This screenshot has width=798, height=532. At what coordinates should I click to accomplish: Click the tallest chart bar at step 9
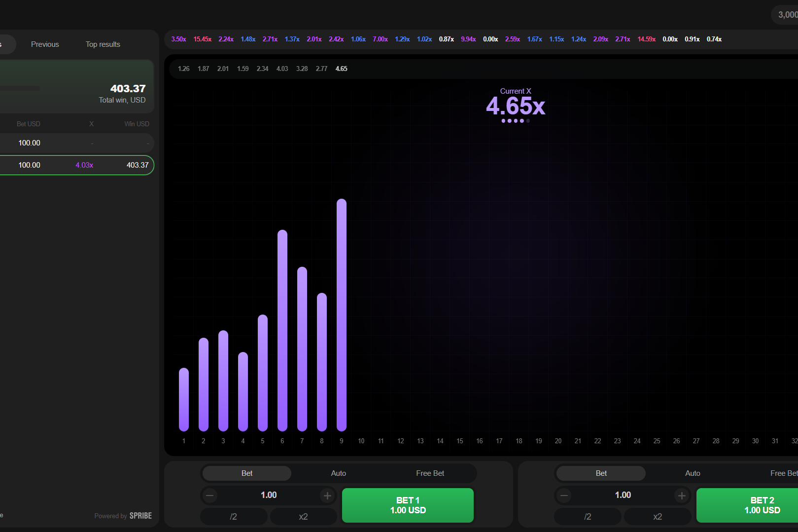(x=342, y=315)
